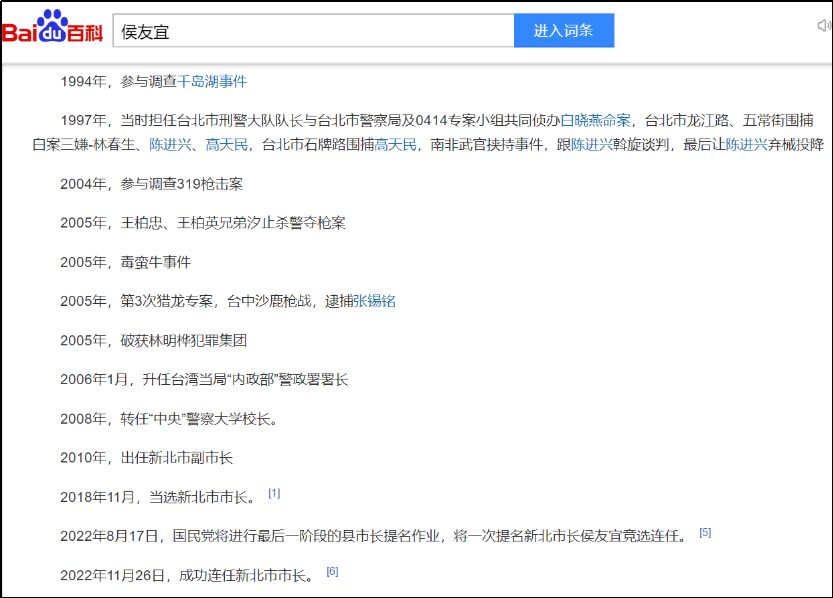This screenshot has width=833, height=598.
Task: Click text 南非武官挟持事件
Action: click(x=487, y=144)
